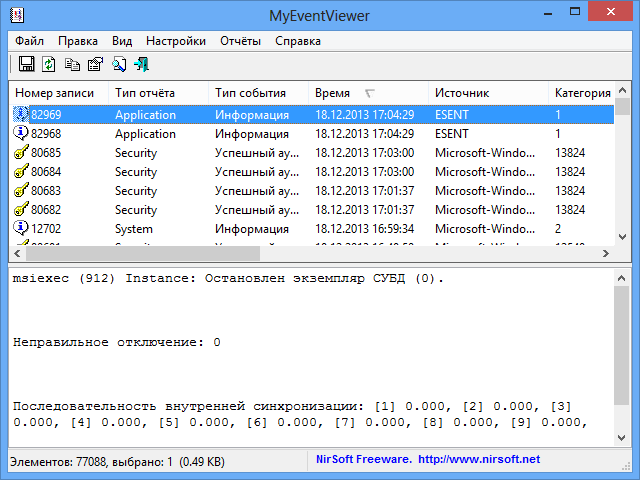Screen dimensions: 640x480
Task: Click the Exit door toolbar icon
Action: [x=142, y=64]
